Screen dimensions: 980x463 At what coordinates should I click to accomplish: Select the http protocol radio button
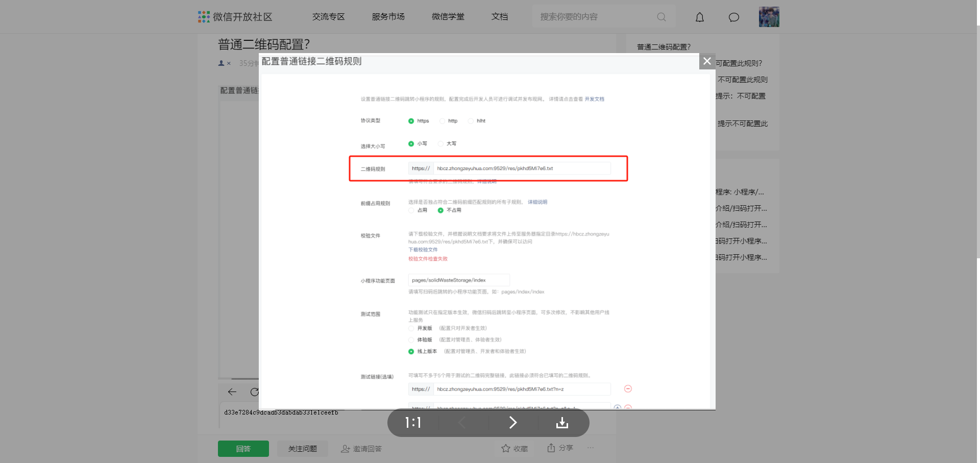(x=442, y=121)
